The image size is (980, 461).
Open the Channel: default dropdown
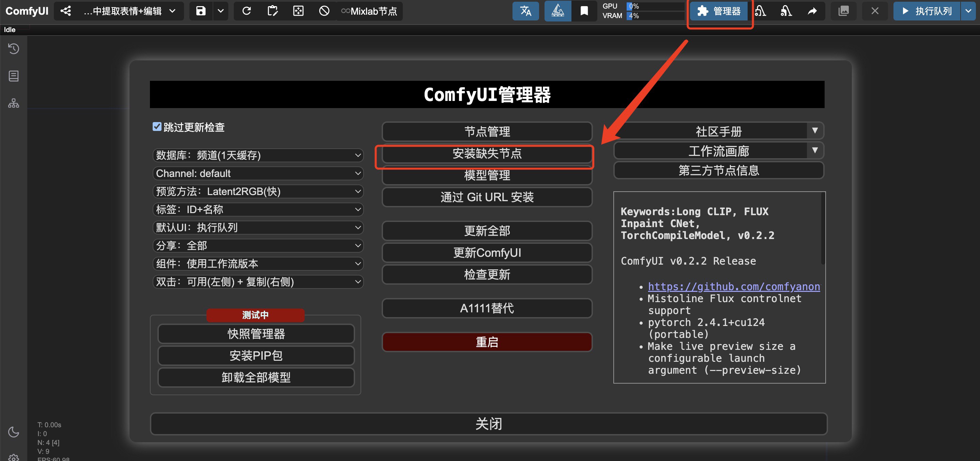tap(258, 174)
